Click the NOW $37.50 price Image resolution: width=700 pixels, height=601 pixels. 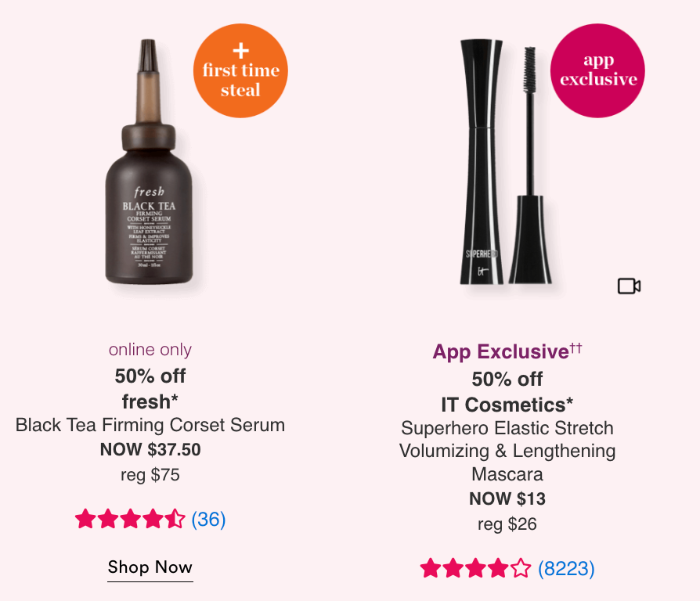click(x=150, y=449)
